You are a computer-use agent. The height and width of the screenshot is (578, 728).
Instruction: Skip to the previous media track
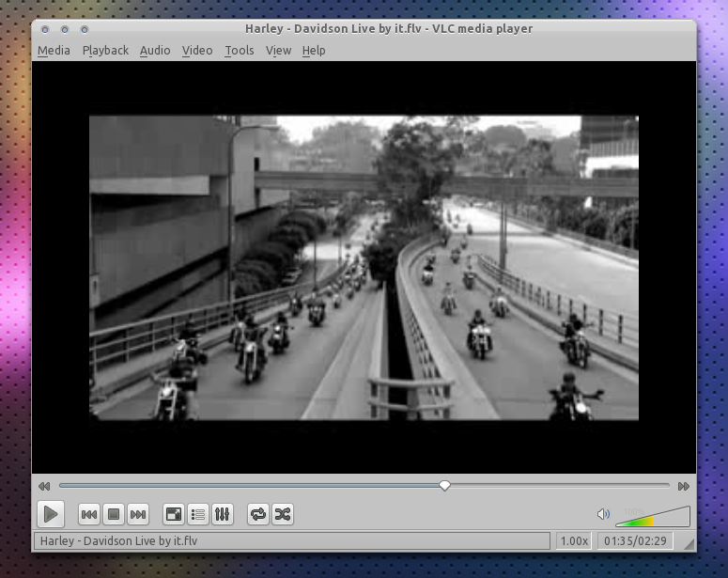(89, 514)
